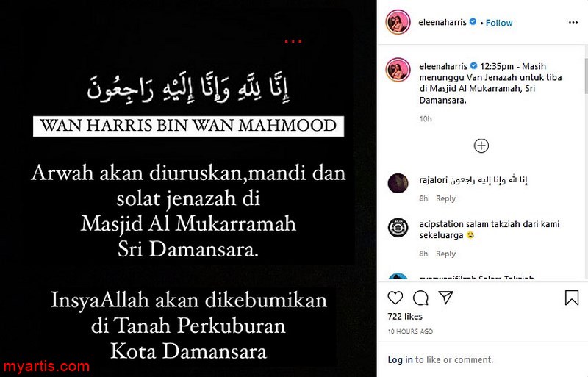The height and width of the screenshot is (377, 588).
Task: Load more comments with the plus circle
Action: (x=481, y=146)
